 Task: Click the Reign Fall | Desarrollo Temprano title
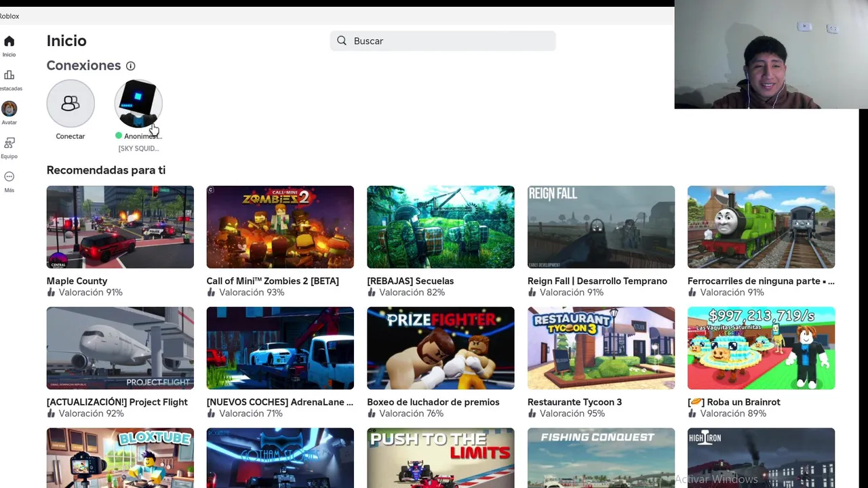(x=597, y=281)
